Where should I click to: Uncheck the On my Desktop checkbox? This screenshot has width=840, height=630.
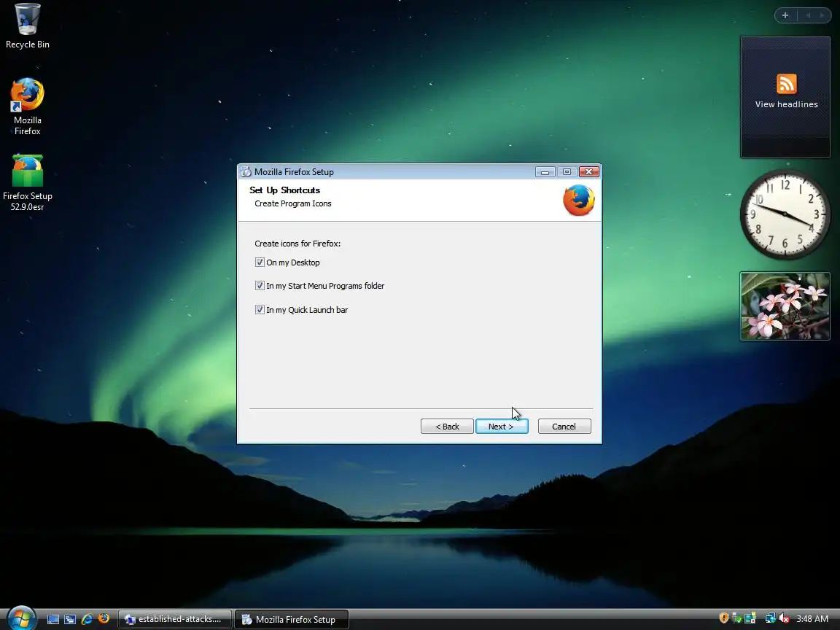point(260,262)
